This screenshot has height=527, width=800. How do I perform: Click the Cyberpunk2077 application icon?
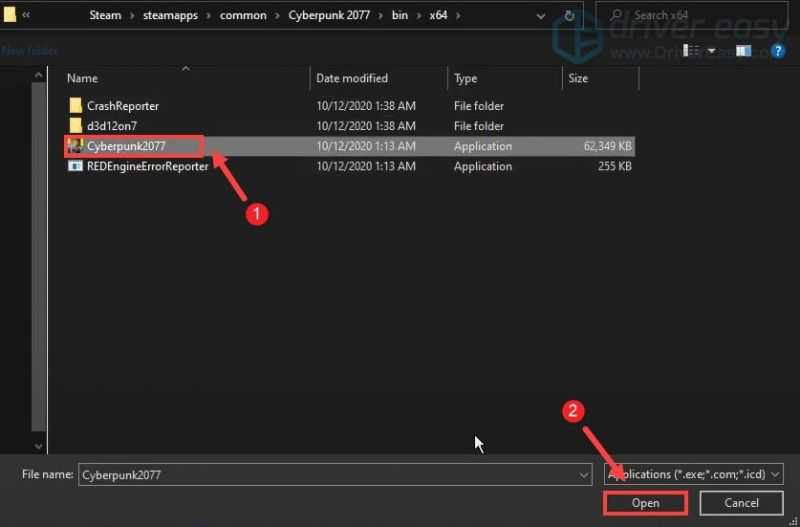click(x=76, y=146)
